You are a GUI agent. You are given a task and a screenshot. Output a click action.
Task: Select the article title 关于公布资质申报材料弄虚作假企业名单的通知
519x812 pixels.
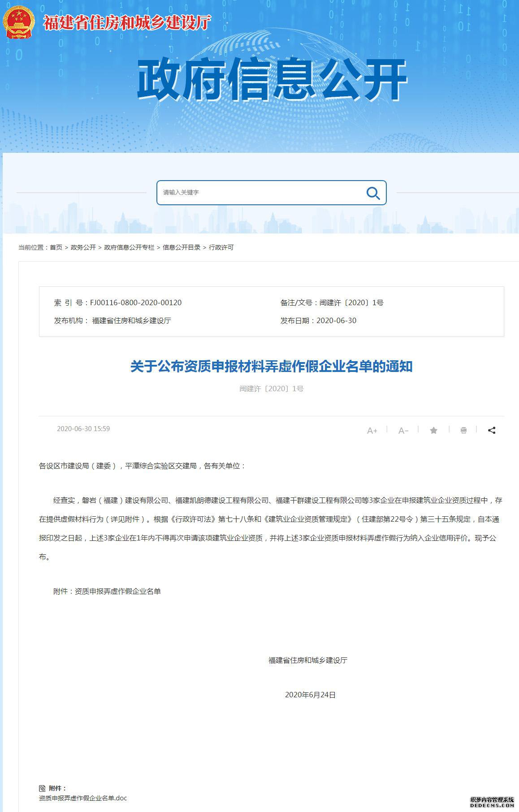271,367
